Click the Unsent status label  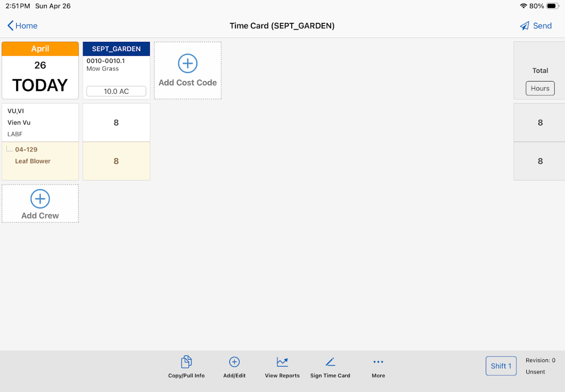(x=535, y=372)
